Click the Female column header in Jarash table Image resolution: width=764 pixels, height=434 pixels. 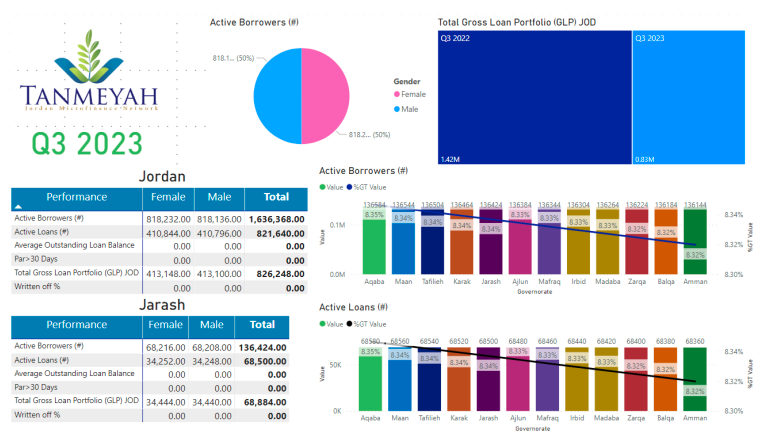165,325
